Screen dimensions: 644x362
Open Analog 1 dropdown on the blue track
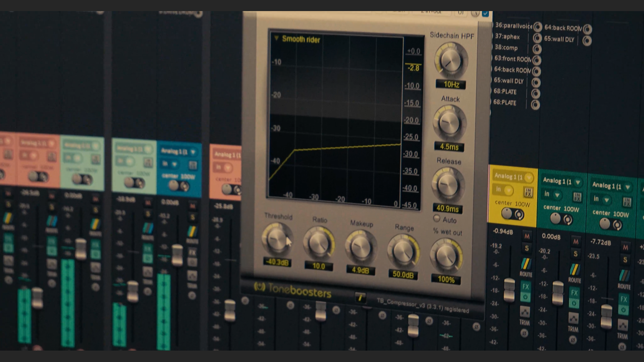193,152
